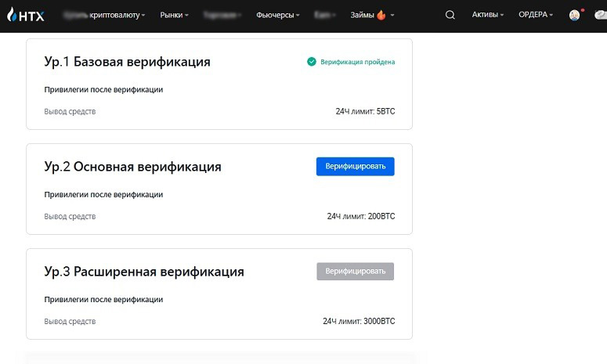Open the Займы menu

pyautogui.click(x=362, y=15)
